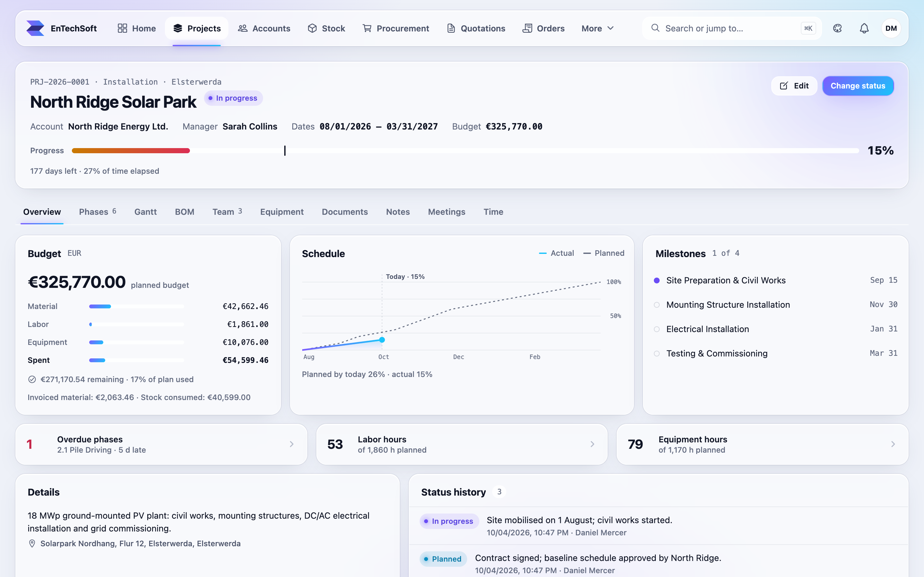Screen dimensions: 924x577
Task: Click the project progress bar
Action: pyautogui.click(x=465, y=151)
